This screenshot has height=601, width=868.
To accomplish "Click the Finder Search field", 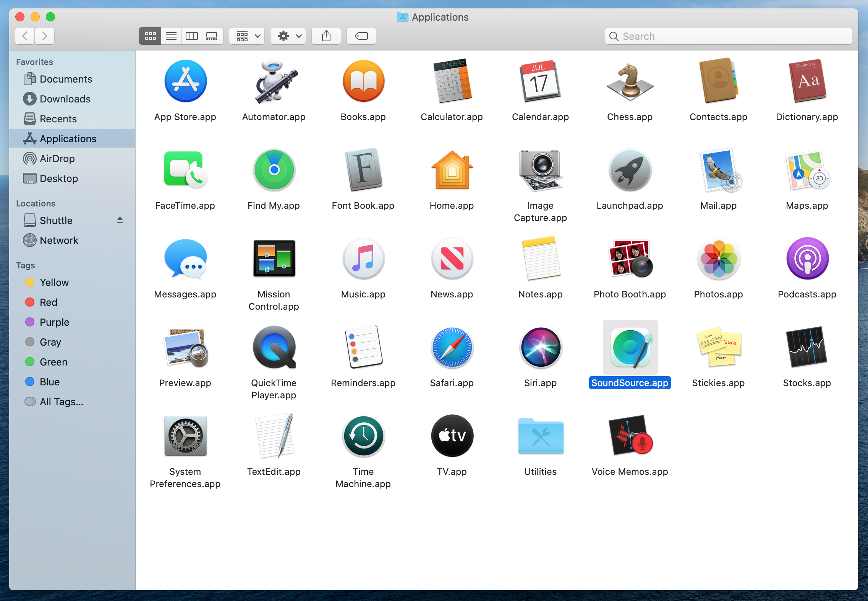I will (x=728, y=36).
